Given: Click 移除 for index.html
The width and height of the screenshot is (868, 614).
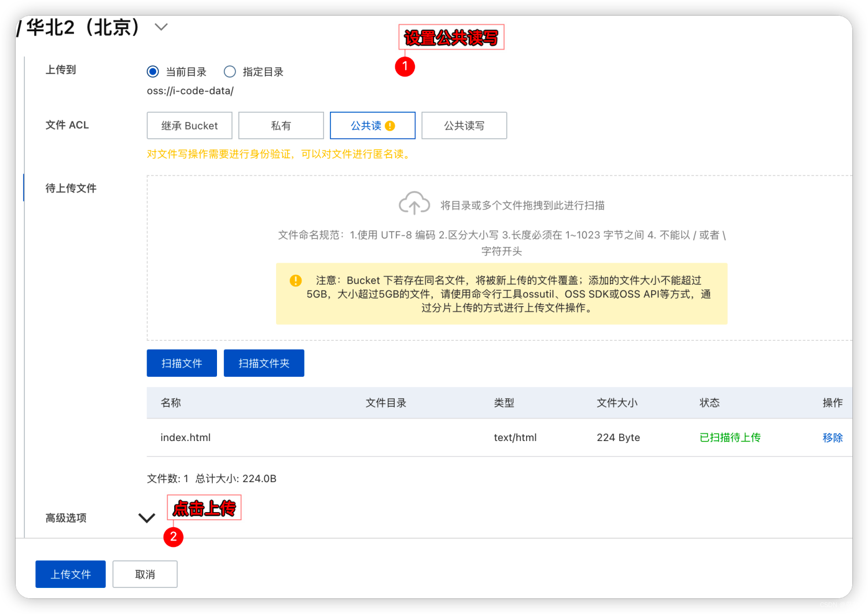Looking at the screenshot, I should tap(832, 437).
